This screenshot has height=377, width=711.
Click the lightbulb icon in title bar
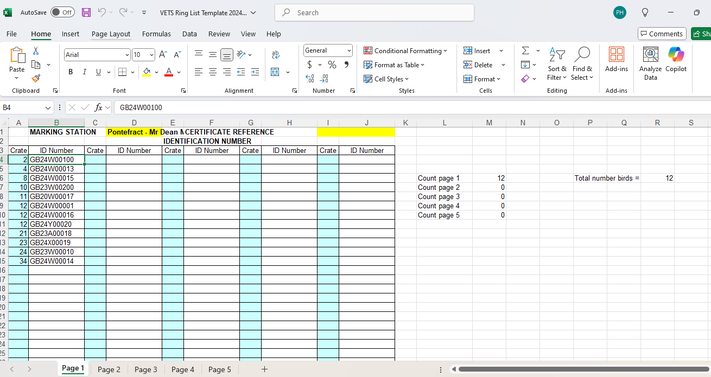point(645,13)
